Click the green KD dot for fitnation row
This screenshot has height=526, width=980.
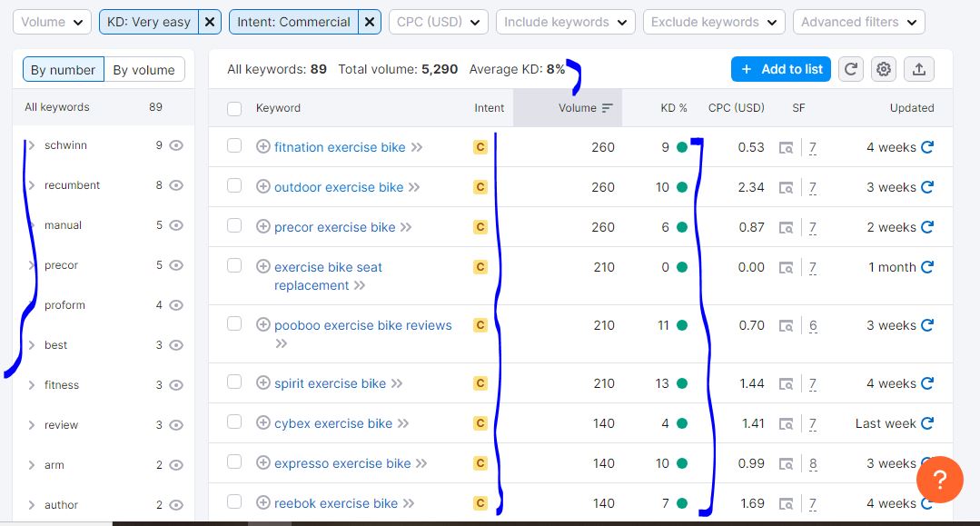tap(682, 147)
